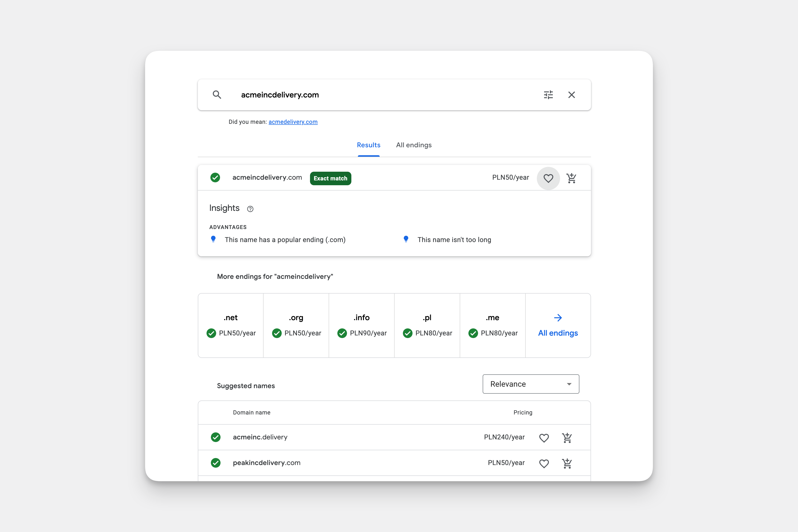Add acmeinc.delivery to cart

point(567,438)
